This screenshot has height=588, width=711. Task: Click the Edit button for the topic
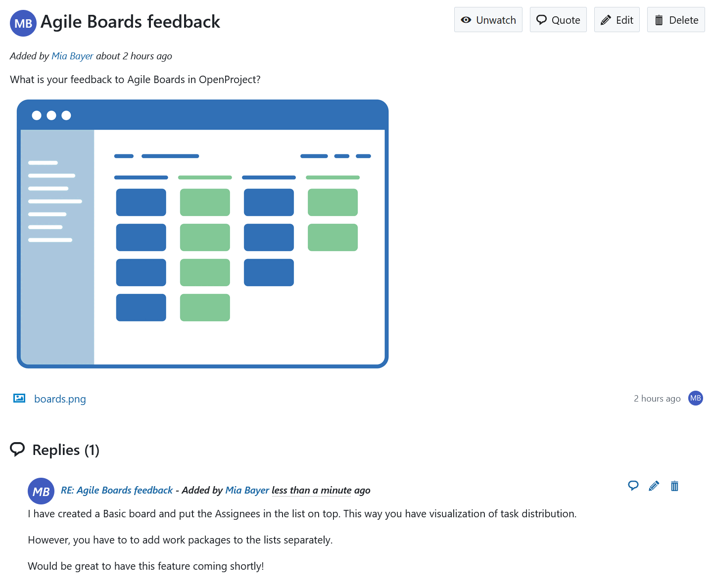coord(616,20)
